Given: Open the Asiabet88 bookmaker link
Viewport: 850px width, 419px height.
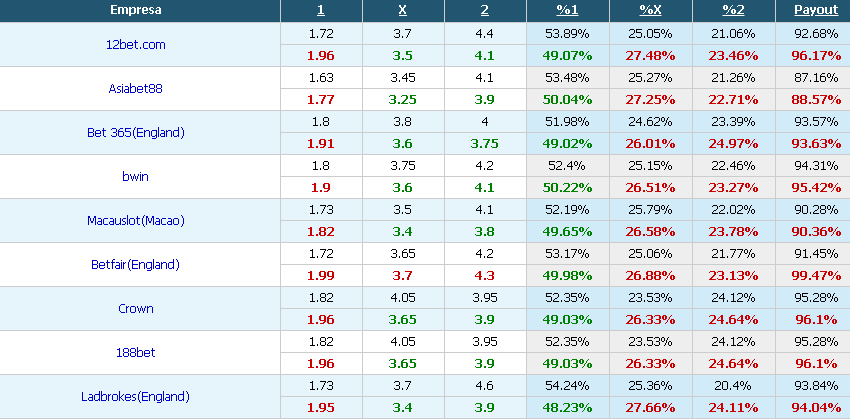Looking at the screenshot, I should pyautogui.click(x=135, y=88).
